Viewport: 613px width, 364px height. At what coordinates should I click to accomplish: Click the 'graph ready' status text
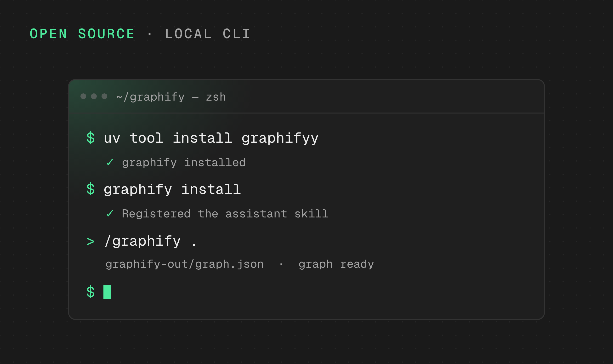[x=336, y=265]
